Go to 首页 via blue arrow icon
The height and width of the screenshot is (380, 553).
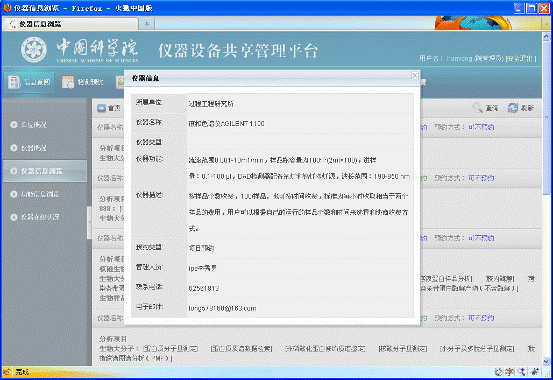click(x=102, y=108)
